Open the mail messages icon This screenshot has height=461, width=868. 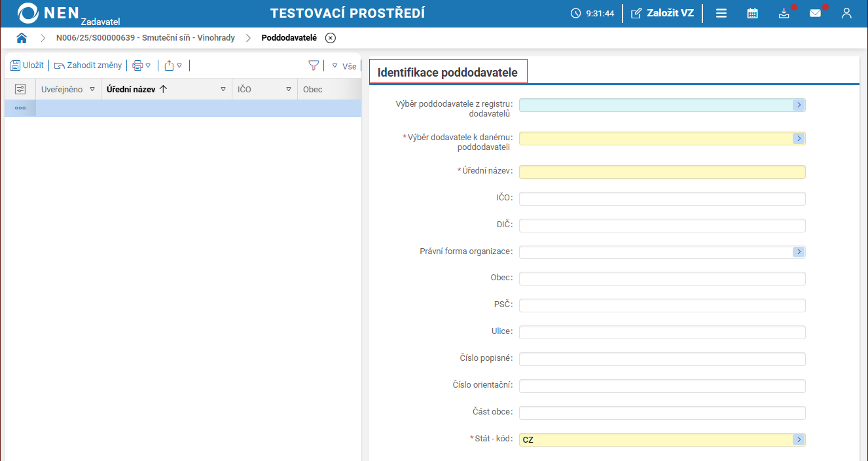coord(815,13)
